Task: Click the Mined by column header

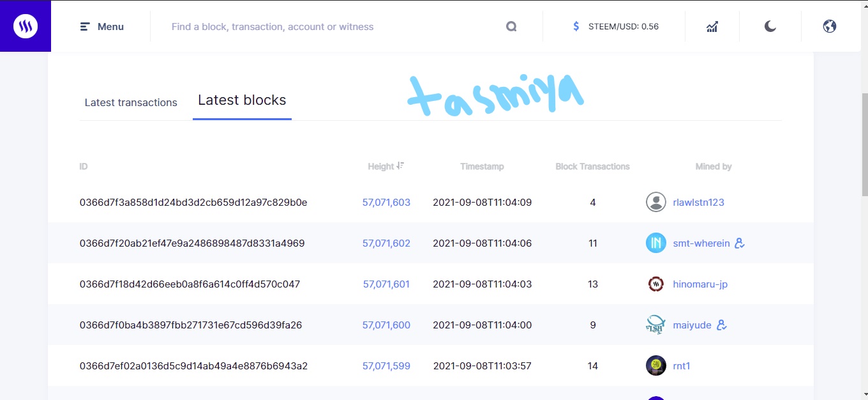Action: 714,166
